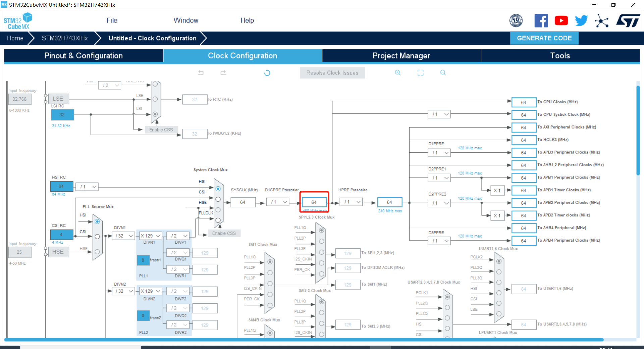Switch to Tools tab

560,56
